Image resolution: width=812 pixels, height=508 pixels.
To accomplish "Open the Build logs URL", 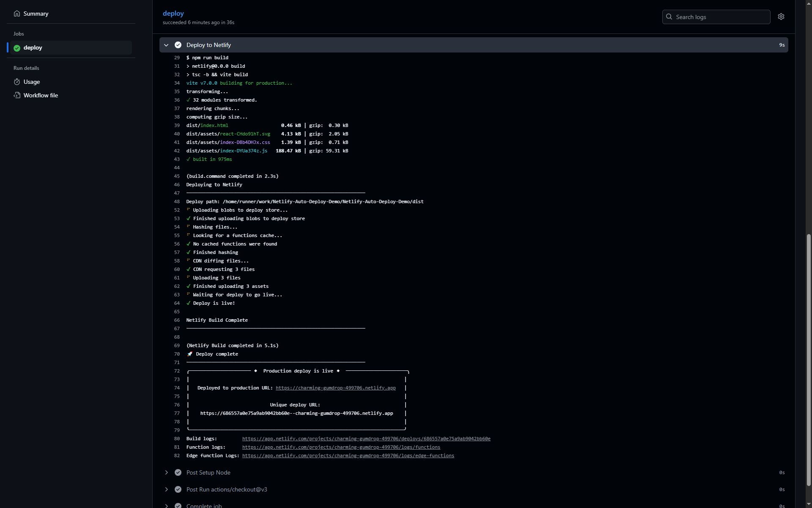I will (366, 439).
